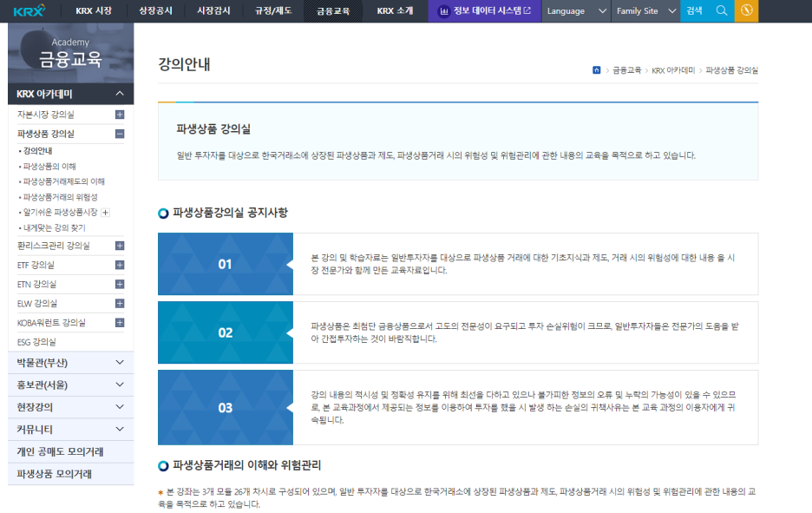812x513 pixels.
Task: Click 파생상품거래의 이해와 위험관리 heading
Action: pos(246,465)
